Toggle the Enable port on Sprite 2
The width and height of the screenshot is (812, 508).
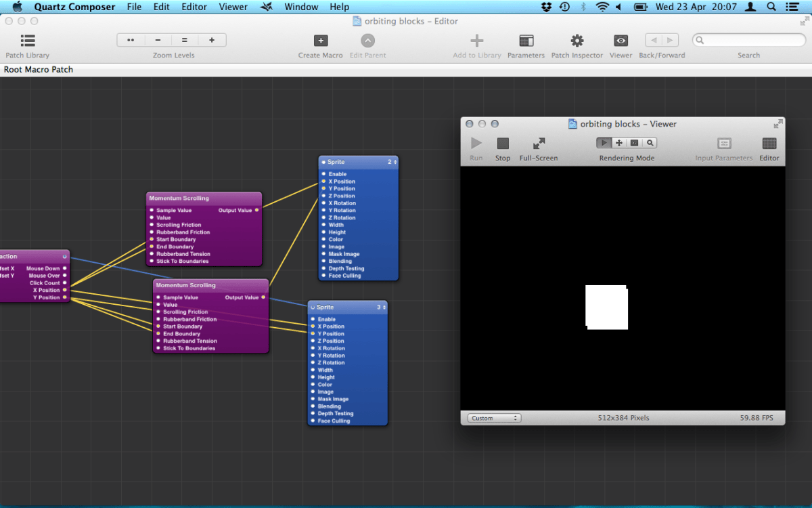324,174
